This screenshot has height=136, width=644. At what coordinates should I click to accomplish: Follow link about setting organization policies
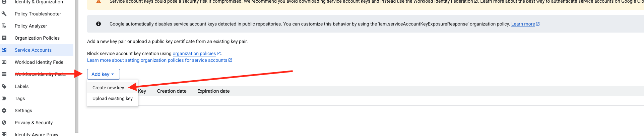[x=157, y=60]
